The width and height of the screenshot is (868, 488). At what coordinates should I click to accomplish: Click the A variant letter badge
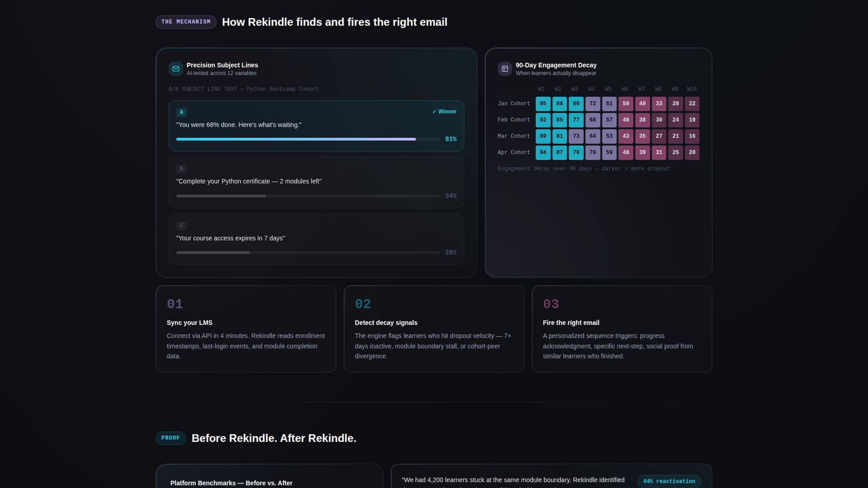pyautogui.click(x=181, y=112)
